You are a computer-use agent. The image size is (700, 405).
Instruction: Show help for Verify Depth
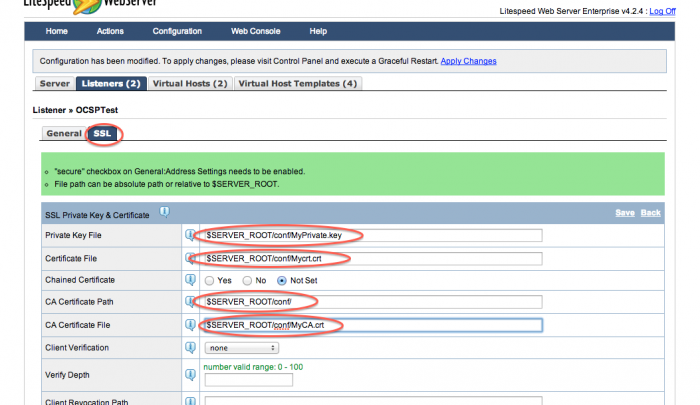point(190,375)
